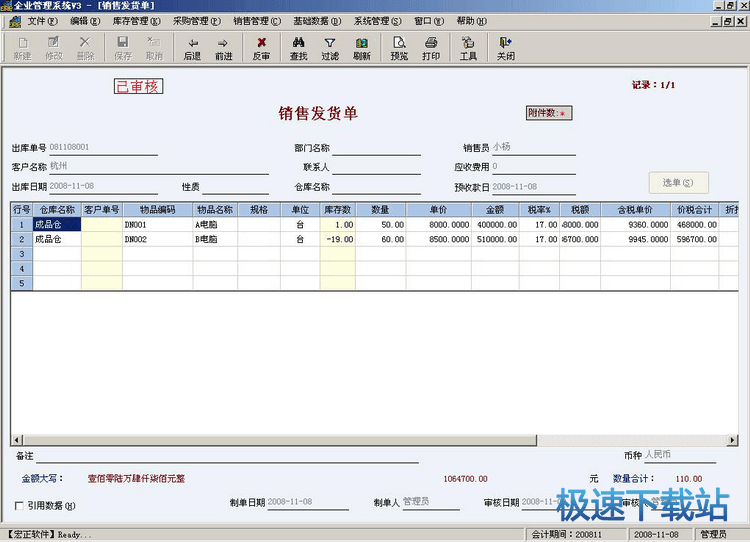Click the 性质 input field
The width and height of the screenshot is (750, 542).
pos(235,187)
